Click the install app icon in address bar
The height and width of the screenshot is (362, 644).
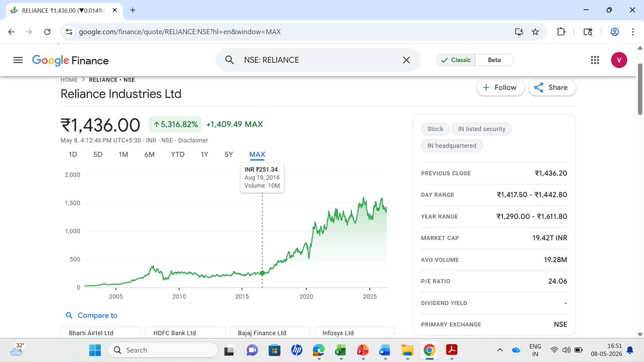pyautogui.click(x=519, y=32)
